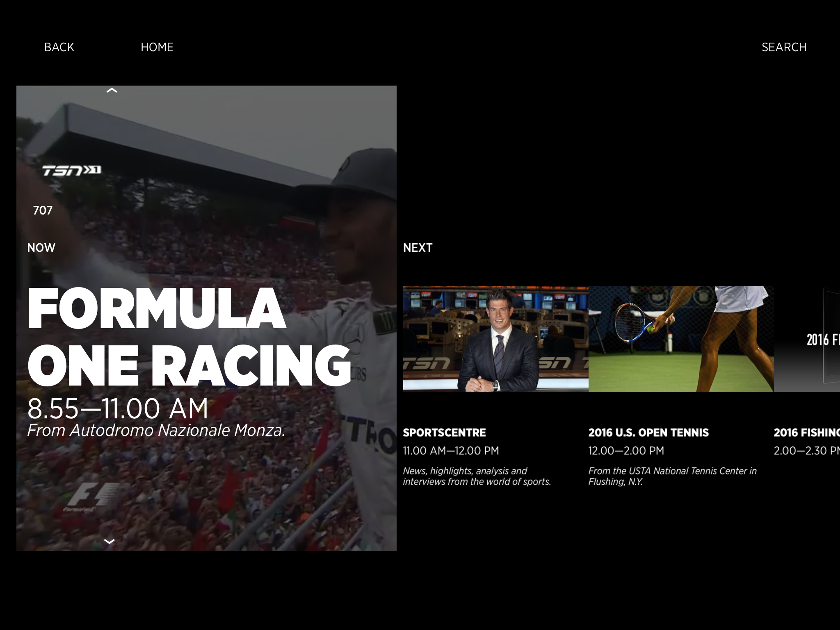Click the 8.55–11.00 AM time text
The height and width of the screenshot is (630, 840).
pos(118,409)
